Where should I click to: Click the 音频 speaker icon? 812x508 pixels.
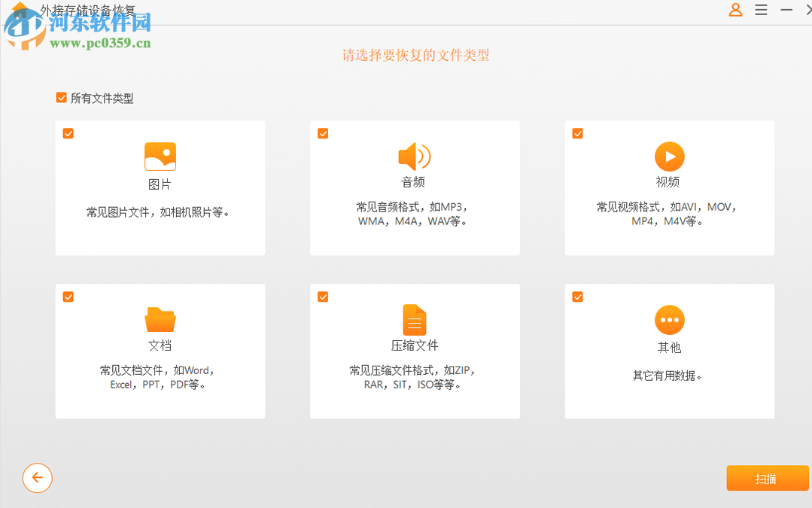point(414,157)
